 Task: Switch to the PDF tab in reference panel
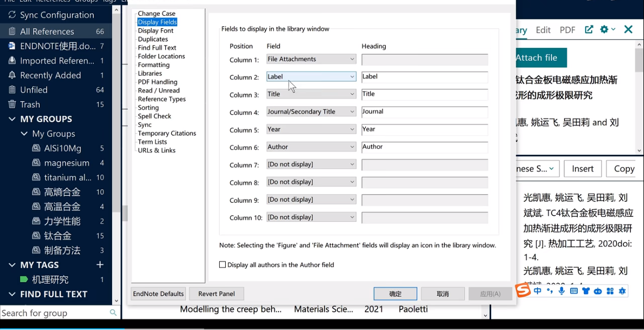click(x=567, y=30)
